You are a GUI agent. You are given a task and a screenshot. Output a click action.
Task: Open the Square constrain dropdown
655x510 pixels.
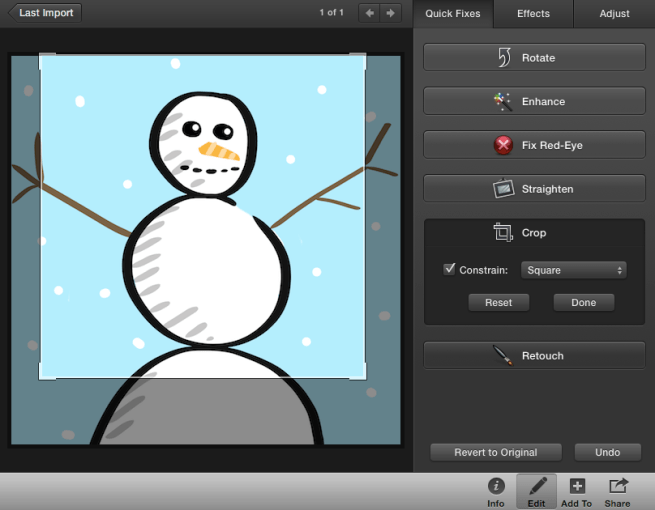point(574,270)
